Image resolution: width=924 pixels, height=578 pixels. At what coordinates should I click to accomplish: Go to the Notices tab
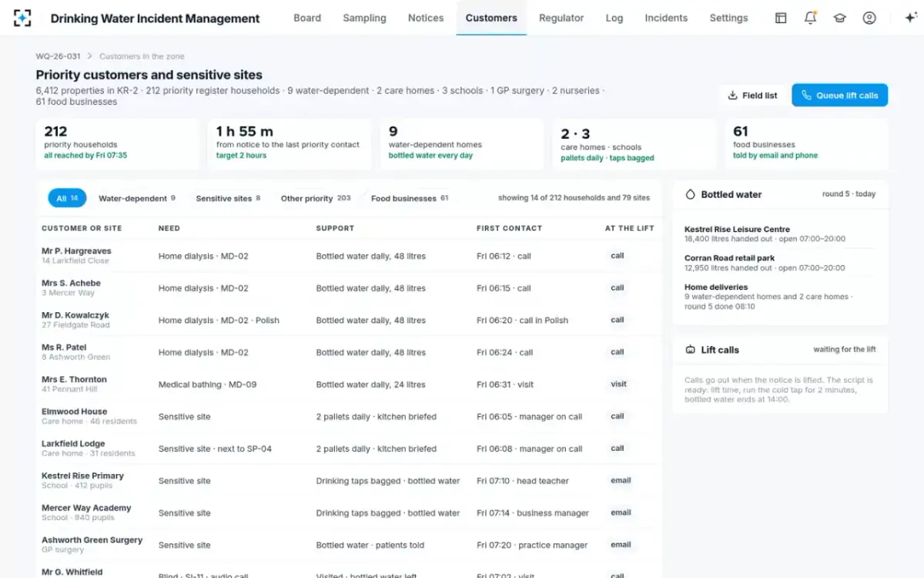tap(426, 18)
